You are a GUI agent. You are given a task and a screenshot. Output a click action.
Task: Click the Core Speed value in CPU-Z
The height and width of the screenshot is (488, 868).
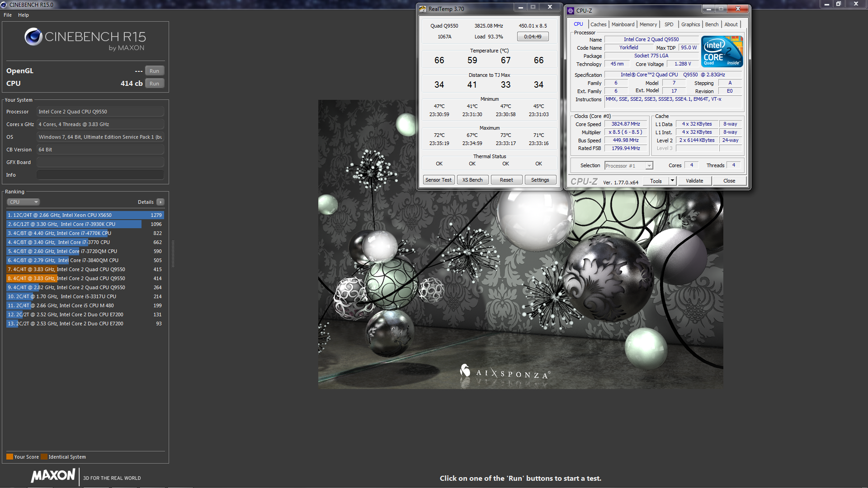(626, 124)
